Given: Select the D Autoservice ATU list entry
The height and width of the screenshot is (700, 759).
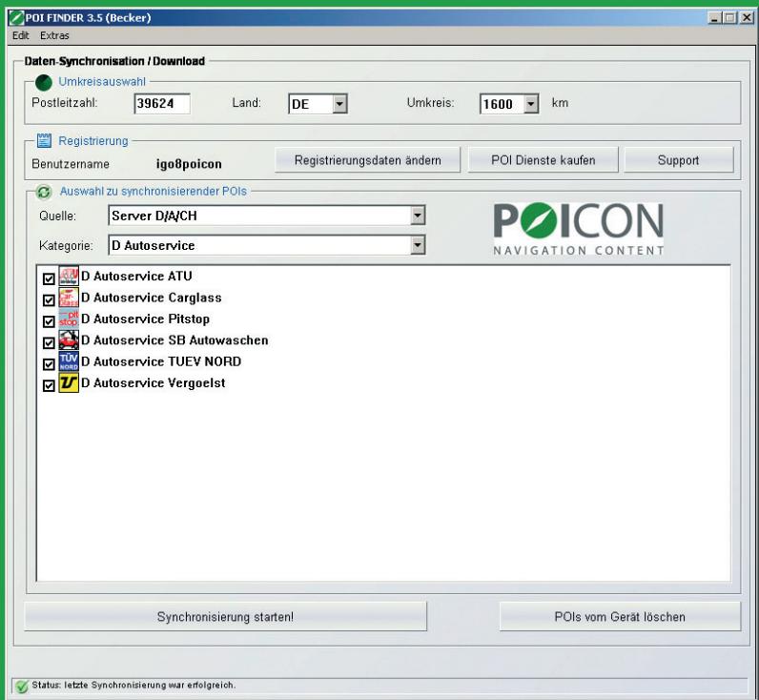Looking at the screenshot, I should point(136,276).
